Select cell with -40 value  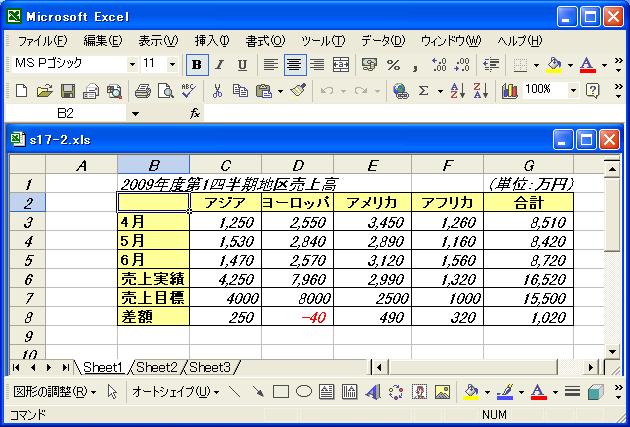coord(297,317)
